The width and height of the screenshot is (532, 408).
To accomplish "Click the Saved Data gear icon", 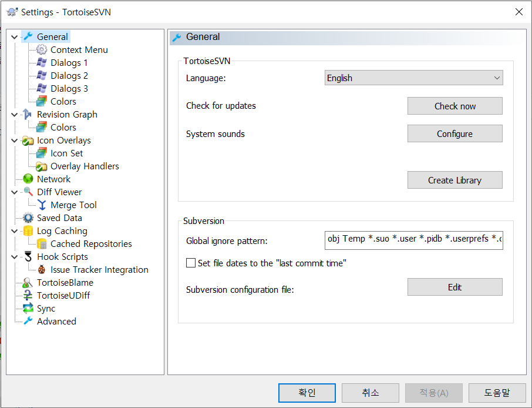I will [x=28, y=218].
